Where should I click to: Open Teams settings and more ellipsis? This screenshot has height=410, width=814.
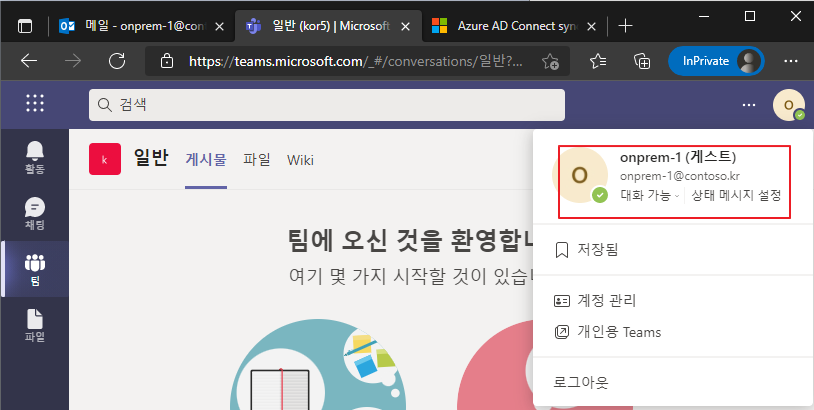tap(749, 105)
